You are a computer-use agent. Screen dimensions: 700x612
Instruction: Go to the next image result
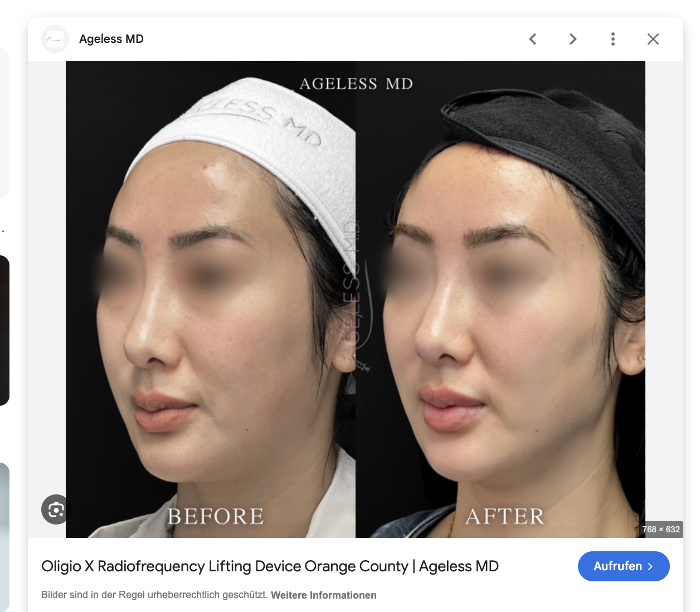tap(573, 39)
